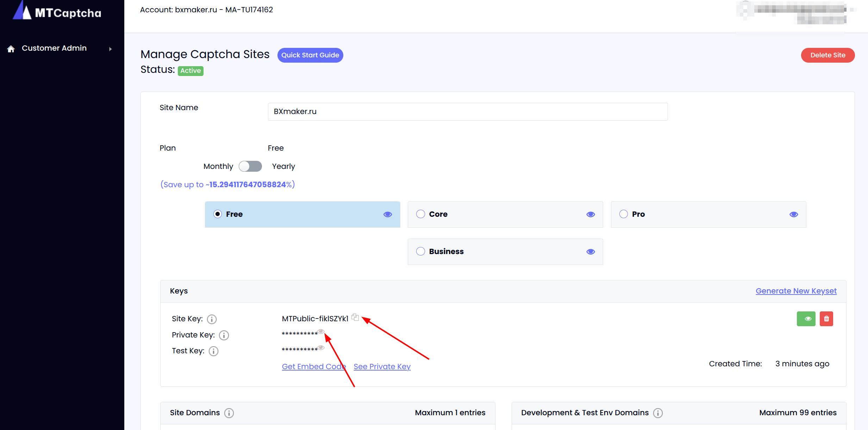Select the Pro plan radio button

[x=623, y=214]
